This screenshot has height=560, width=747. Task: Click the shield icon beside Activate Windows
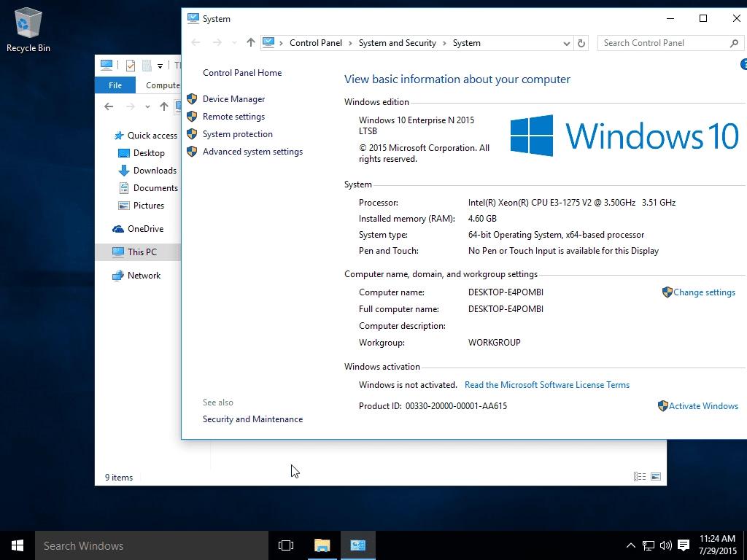coord(662,405)
